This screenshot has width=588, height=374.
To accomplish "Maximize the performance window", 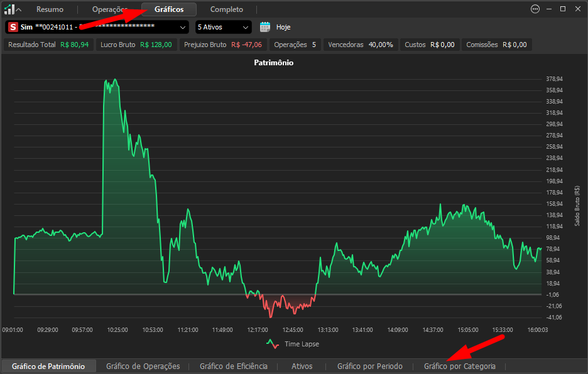I will tap(563, 9).
